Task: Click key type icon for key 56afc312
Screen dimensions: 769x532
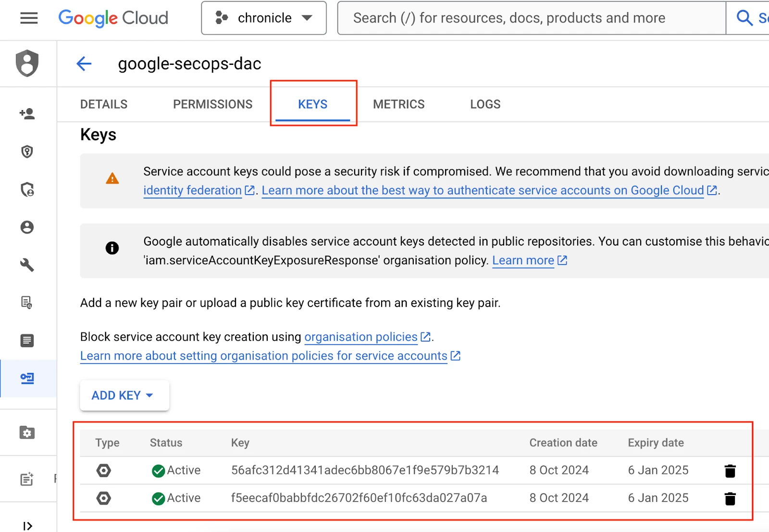Action: [x=104, y=470]
